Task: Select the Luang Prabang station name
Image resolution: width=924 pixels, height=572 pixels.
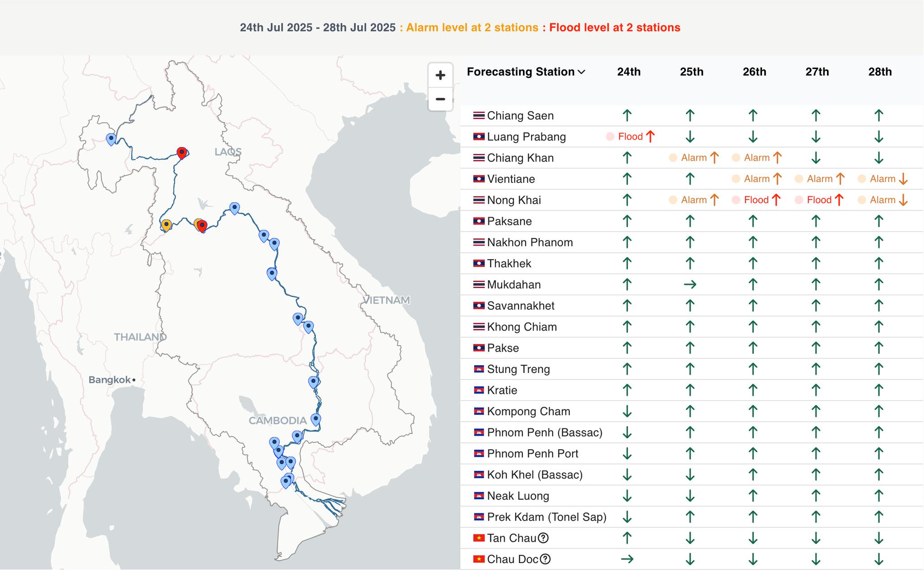Action: tap(526, 137)
